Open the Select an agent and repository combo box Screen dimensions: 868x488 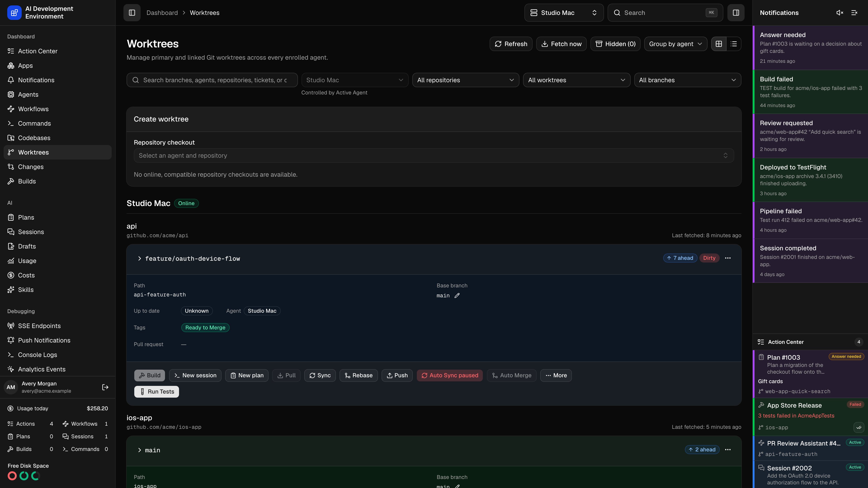(434, 156)
